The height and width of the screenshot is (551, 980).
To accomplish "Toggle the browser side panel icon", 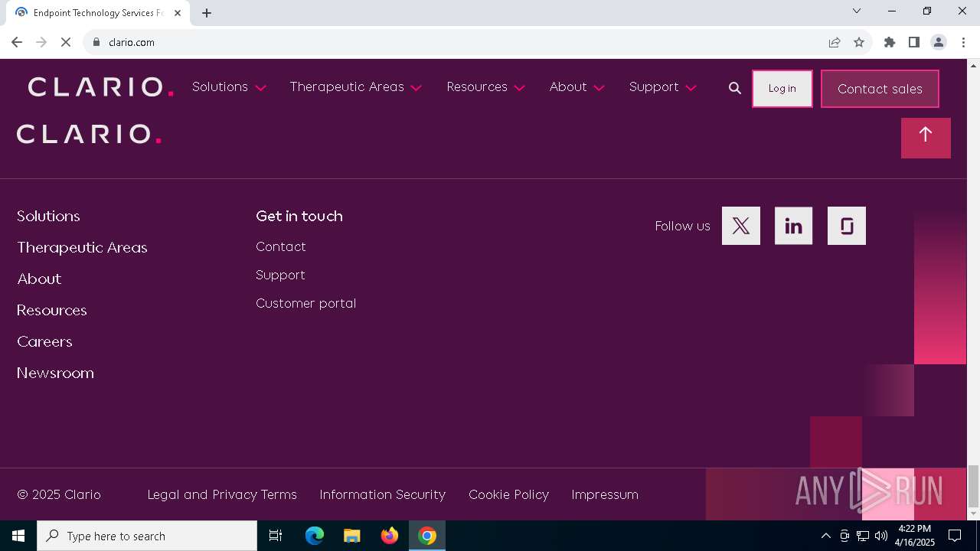I will pyautogui.click(x=914, y=42).
